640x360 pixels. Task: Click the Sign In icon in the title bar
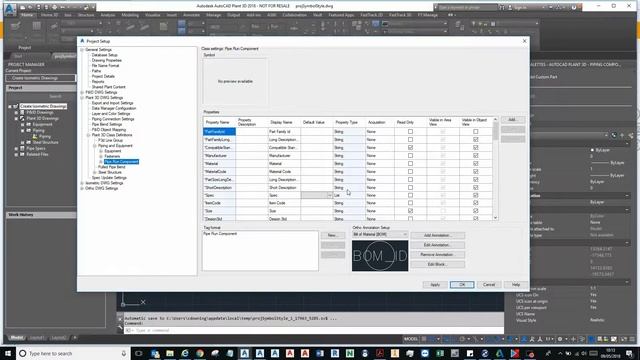(510, 7)
